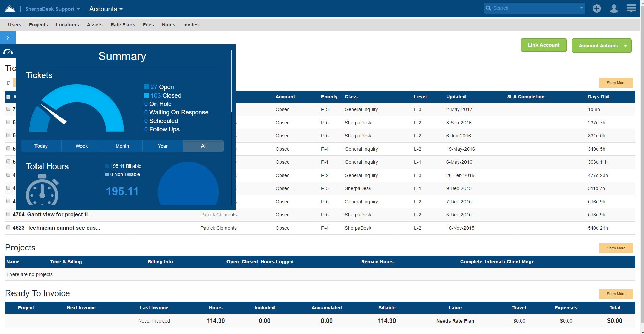Check the ticket 4704 checkbox
The width and height of the screenshot is (644, 334).
coord(8,214)
